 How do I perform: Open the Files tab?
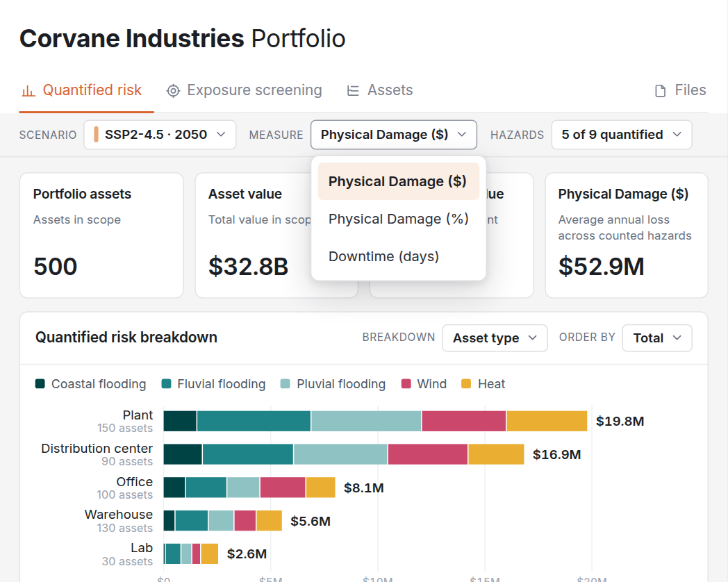point(680,90)
